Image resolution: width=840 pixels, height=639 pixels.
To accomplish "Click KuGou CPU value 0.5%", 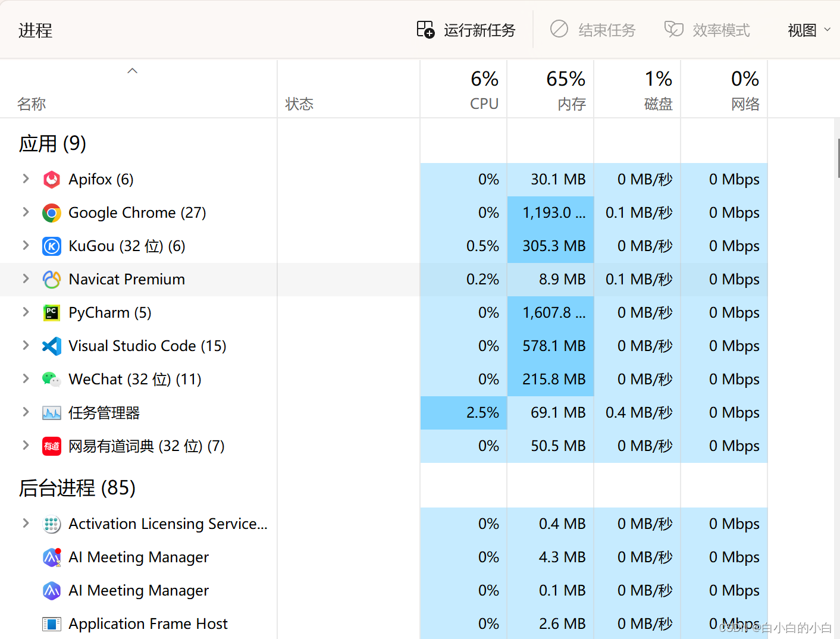I will [482, 246].
